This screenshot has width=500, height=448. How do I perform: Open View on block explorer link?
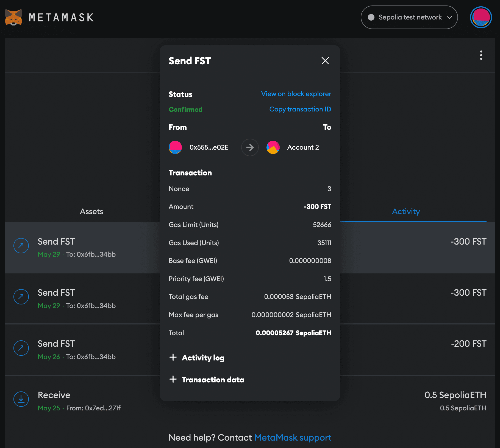(x=296, y=94)
